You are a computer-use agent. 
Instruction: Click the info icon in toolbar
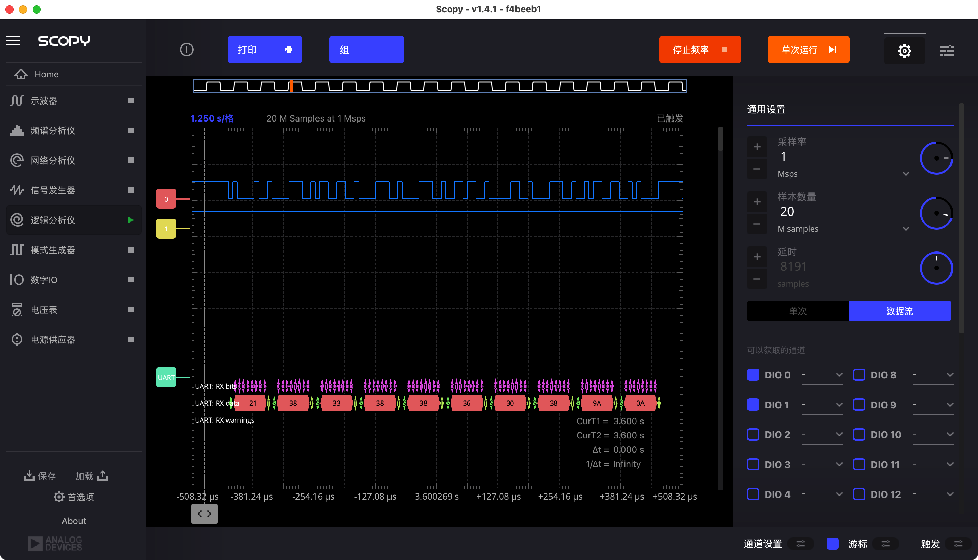coord(186,50)
